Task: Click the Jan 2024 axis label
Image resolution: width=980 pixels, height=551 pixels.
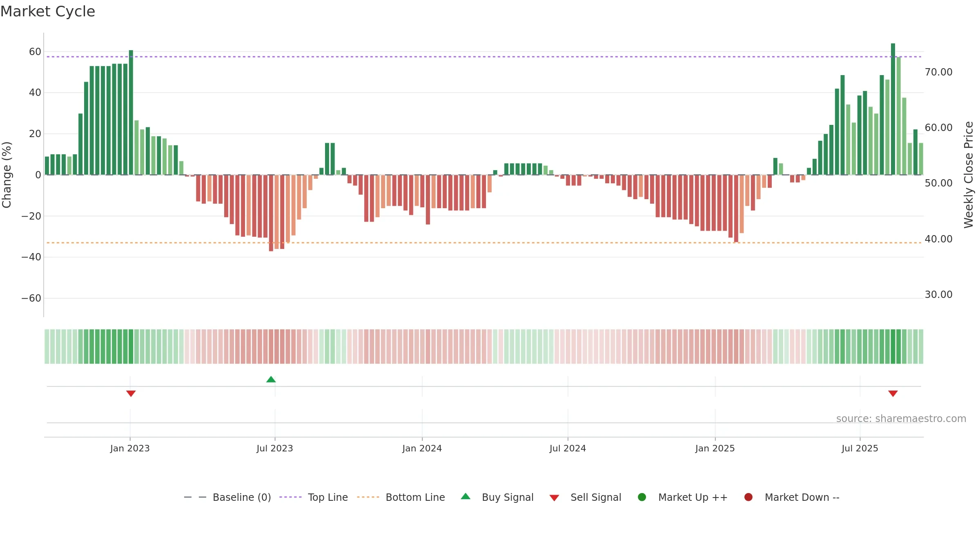Action: coord(422,448)
